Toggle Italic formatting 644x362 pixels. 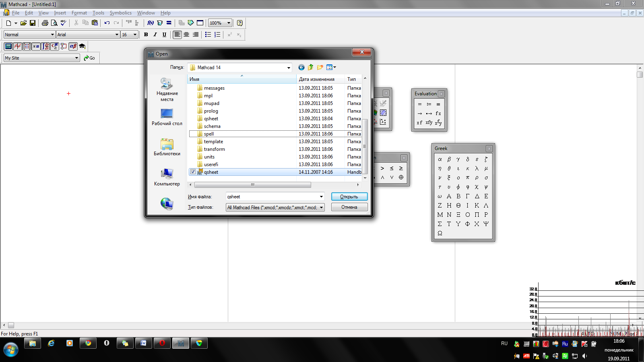pyautogui.click(x=155, y=35)
